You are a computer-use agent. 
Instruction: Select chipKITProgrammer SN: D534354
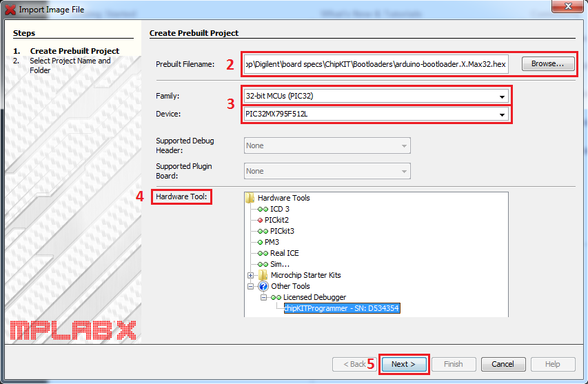pyautogui.click(x=342, y=308)
